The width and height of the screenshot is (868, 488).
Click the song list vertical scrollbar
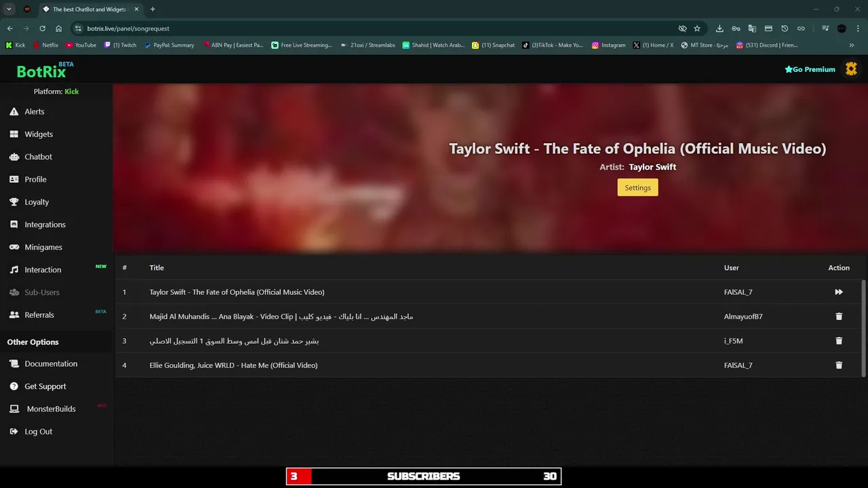[863, 328]
